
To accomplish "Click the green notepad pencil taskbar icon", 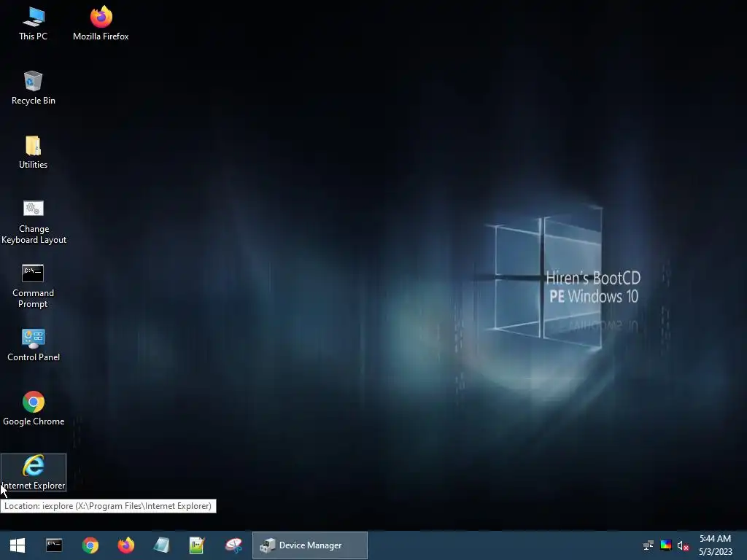I will (197, 545).
